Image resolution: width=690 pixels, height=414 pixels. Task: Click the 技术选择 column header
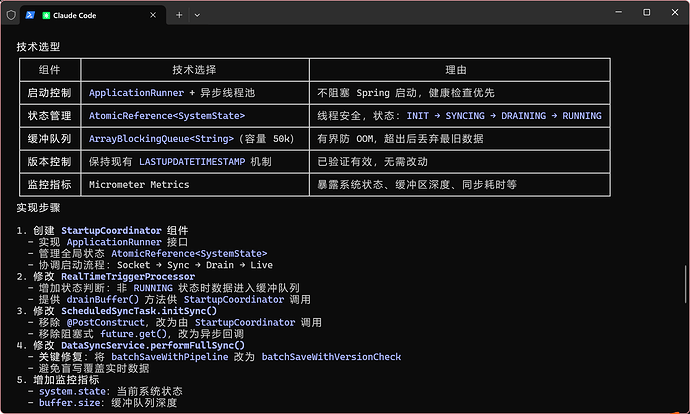(x=195, y=70)
